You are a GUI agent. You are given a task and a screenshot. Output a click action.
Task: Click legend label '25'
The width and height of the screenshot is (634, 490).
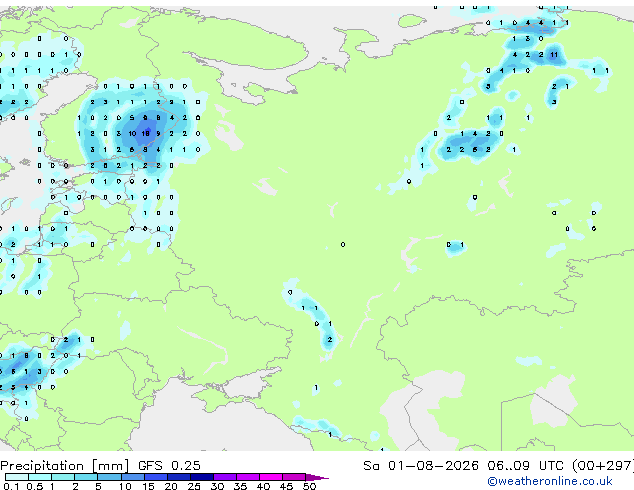(194, 486)
